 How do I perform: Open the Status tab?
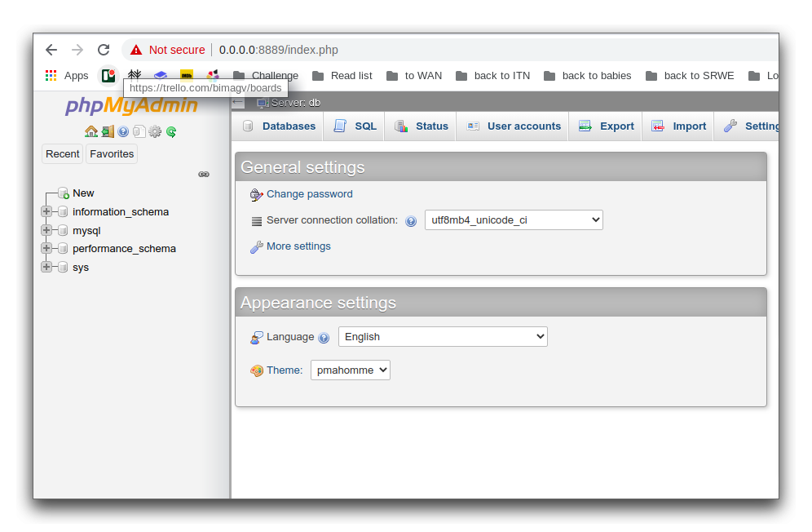421,126
